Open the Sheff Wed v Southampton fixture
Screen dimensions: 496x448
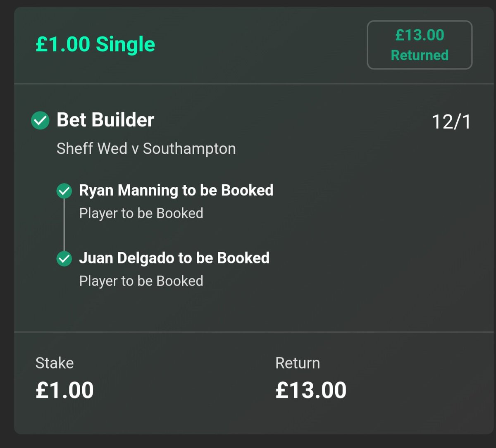pyautogui.click(x=146, y=148)
